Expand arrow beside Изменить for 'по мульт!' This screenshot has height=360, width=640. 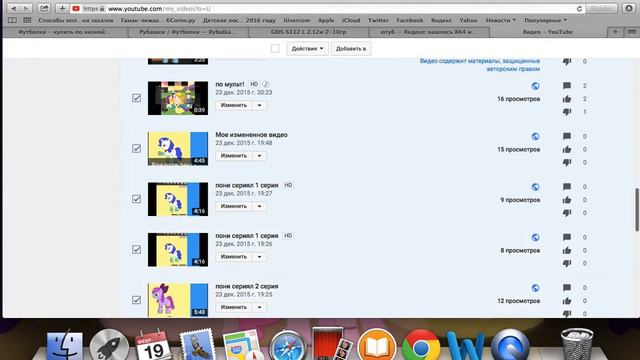[260, 105]
